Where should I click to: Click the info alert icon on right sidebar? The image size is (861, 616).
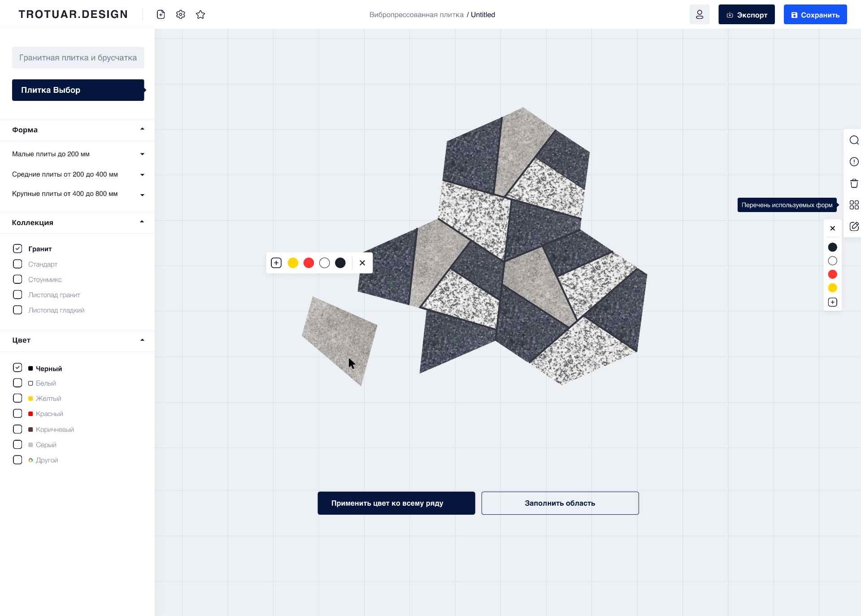coord(854,162)
